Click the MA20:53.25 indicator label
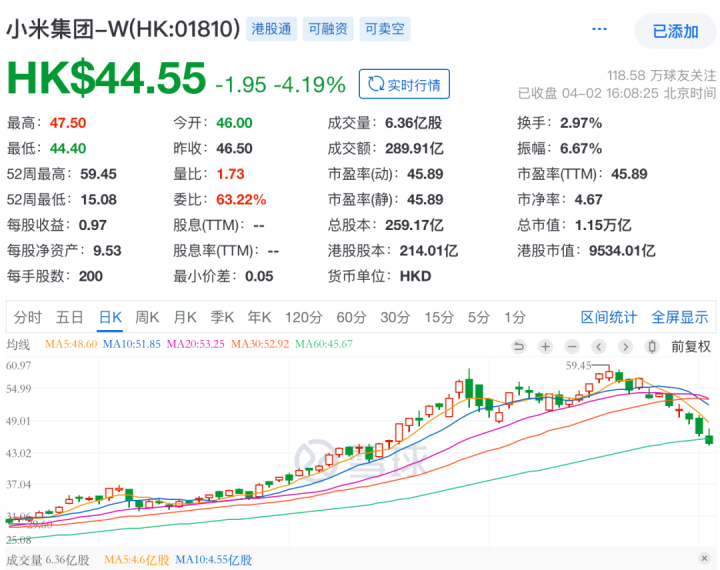 196,344
